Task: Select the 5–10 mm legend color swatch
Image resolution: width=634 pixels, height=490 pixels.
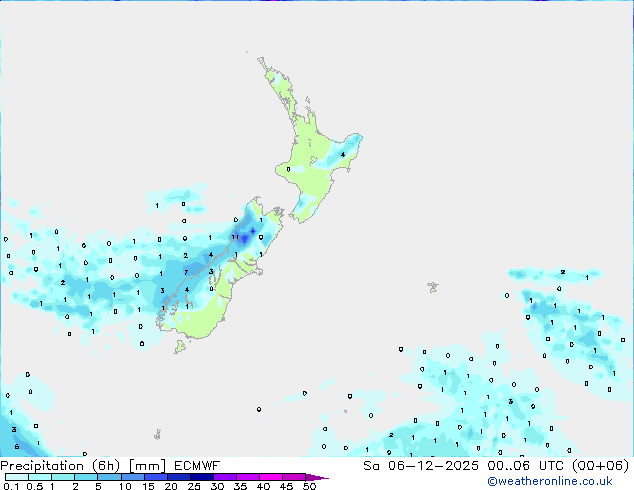Action: pyautogui.click(x=109, y=477)
